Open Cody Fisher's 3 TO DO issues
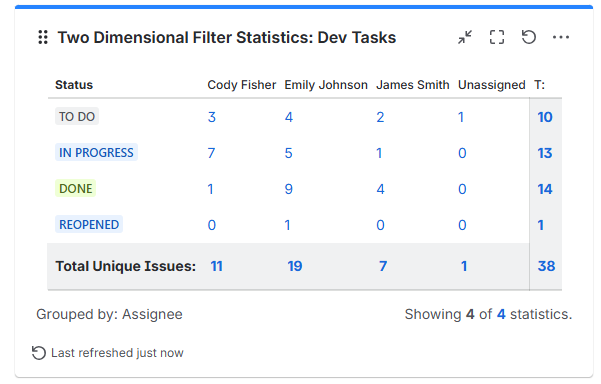 coord(212,117)
